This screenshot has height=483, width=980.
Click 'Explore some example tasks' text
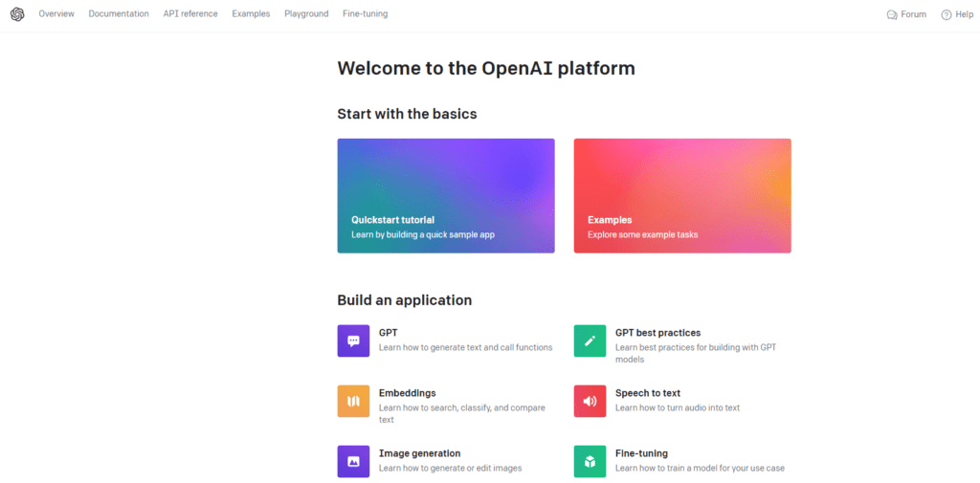pyautogui.click(x=642, y=235)
